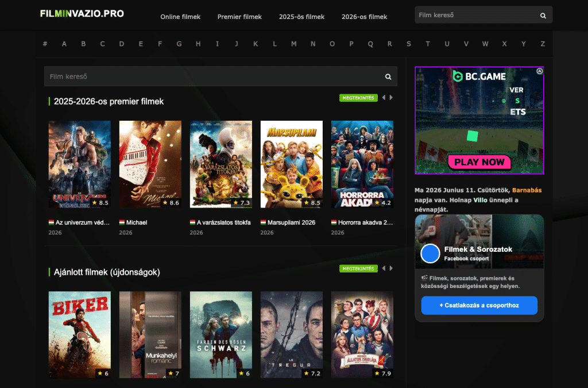588x388 pixels.
Task: Click the BC.GAME logo in the ad
Action: click(x=479, y=76)
